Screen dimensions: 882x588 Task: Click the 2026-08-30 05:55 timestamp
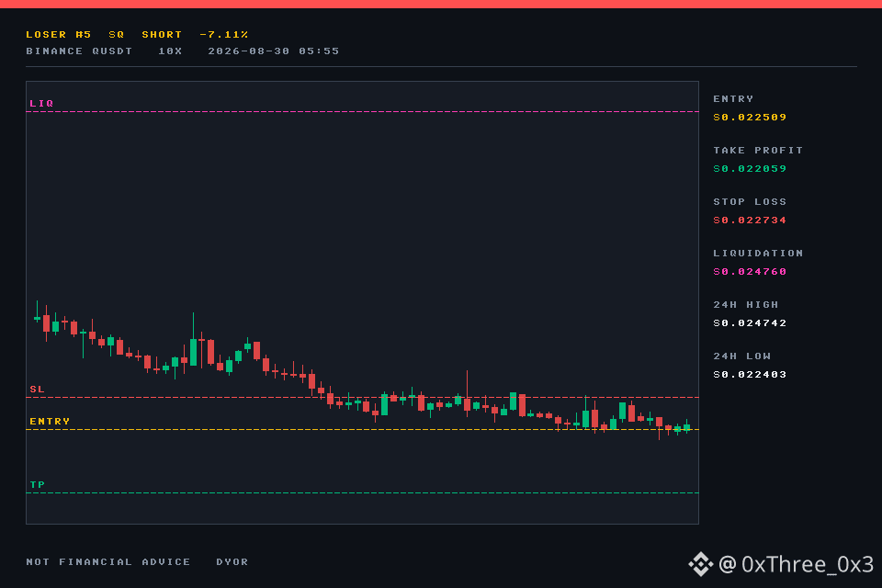(x=274, y=51)
